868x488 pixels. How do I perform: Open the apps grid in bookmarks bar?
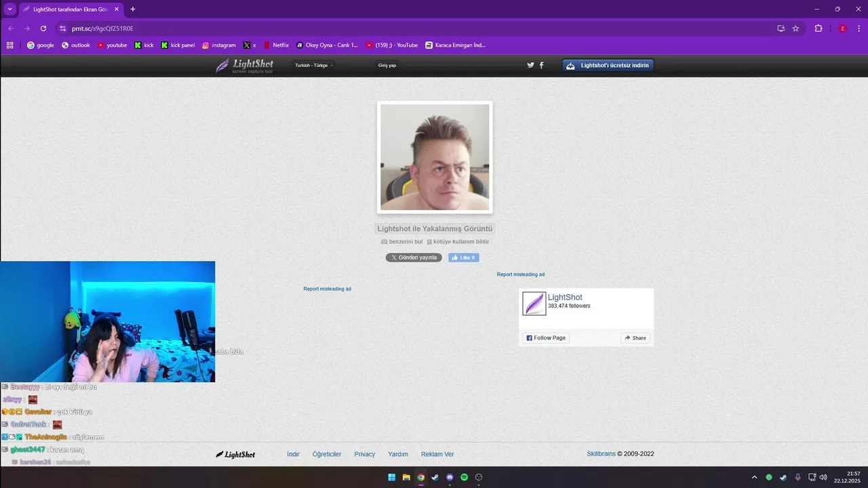coord(9,45)
